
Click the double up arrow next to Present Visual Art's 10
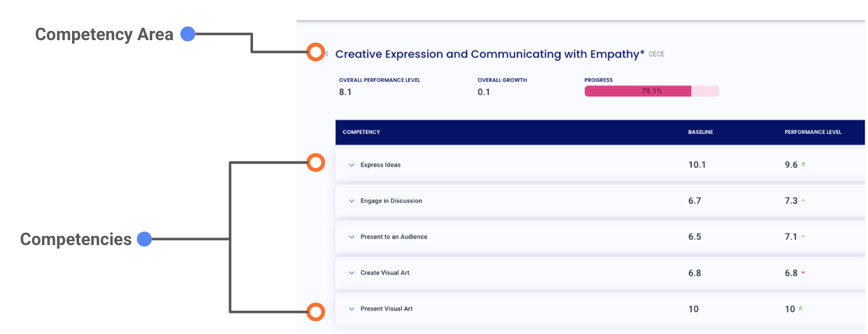tap(800, 309)
